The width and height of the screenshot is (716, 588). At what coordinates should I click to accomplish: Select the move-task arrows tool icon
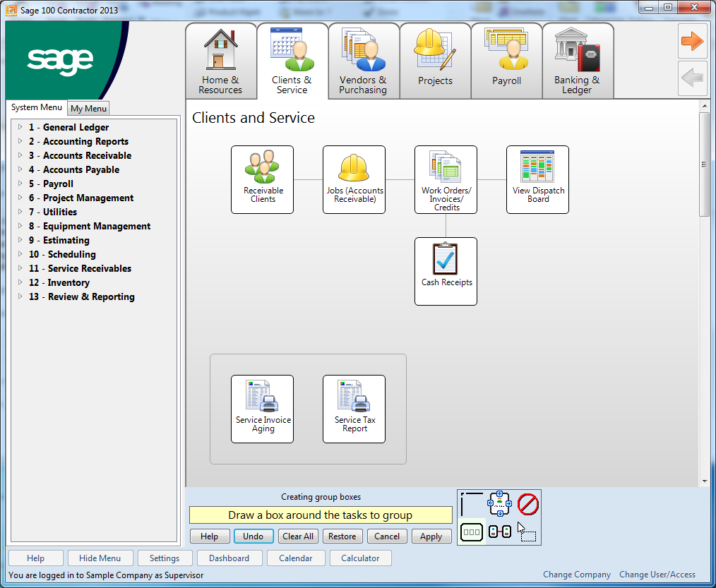(x=499, y=503)
